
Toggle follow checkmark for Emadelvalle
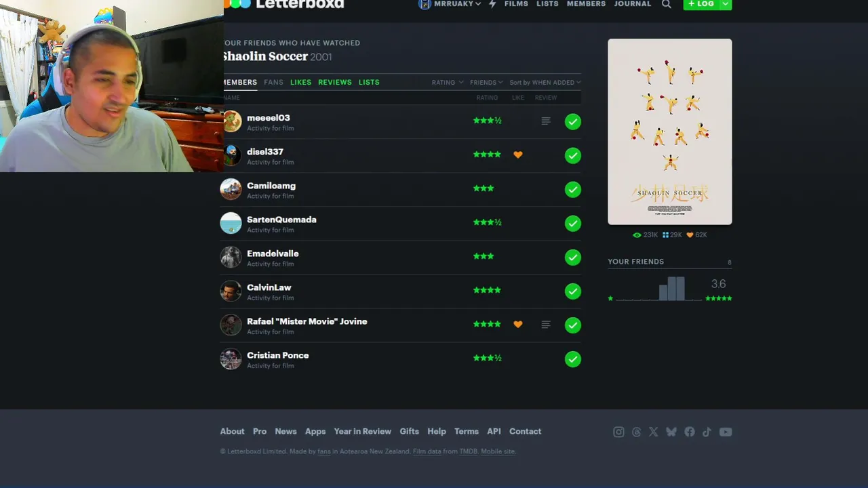pos(573,257)
